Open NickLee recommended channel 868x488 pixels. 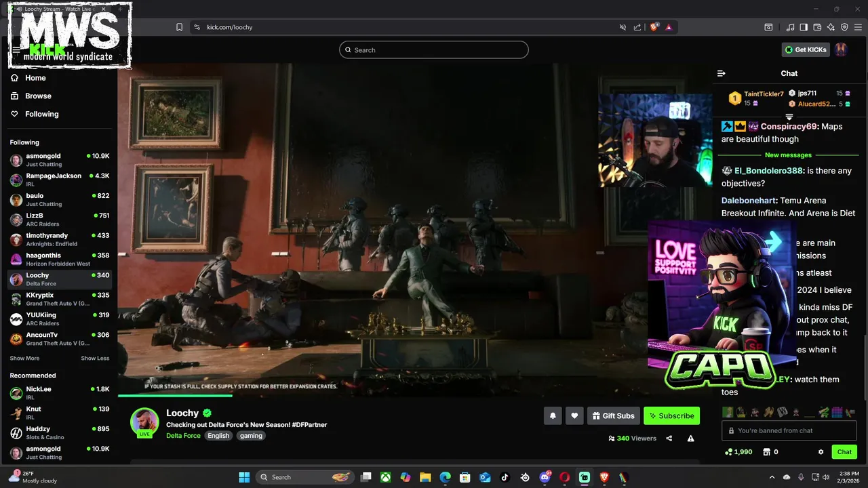pos(60,393)
